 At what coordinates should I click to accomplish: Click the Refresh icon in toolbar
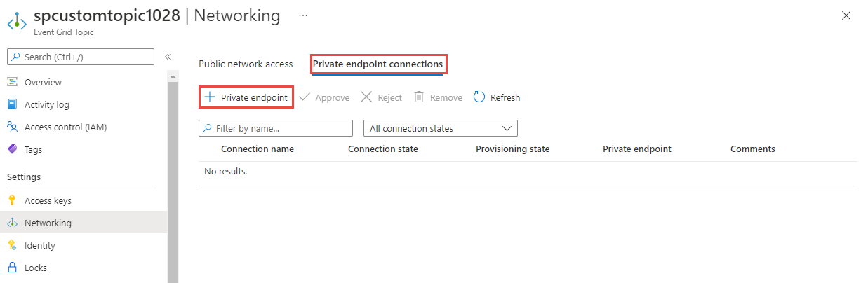(x=479, y=97)
